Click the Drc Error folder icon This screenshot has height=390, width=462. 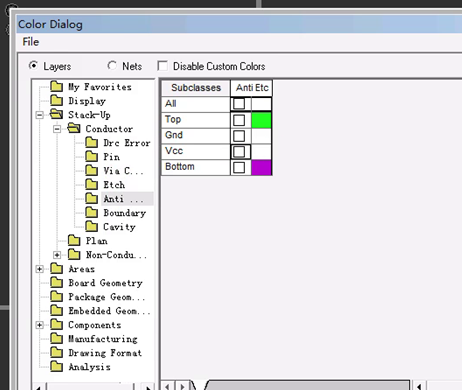pos(91,143)
